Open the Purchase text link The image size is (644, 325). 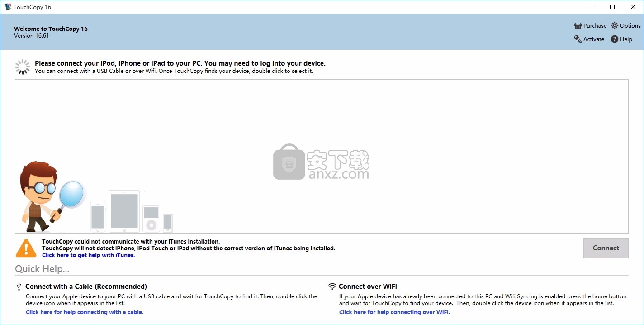595,26
